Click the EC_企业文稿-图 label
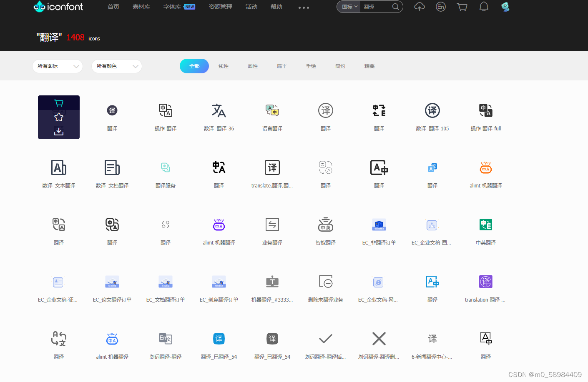This screenshot has width=588, height=382. click(x=432, y=243)
